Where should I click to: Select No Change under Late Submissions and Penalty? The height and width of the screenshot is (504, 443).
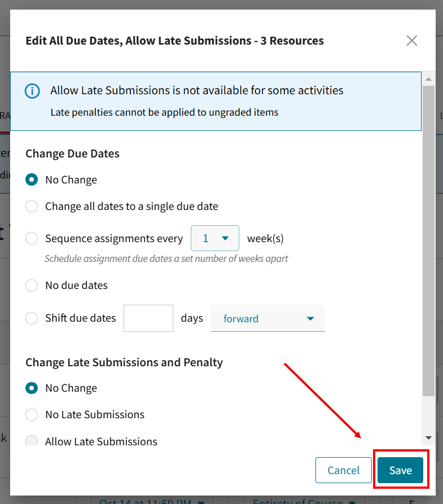[32, 388]
